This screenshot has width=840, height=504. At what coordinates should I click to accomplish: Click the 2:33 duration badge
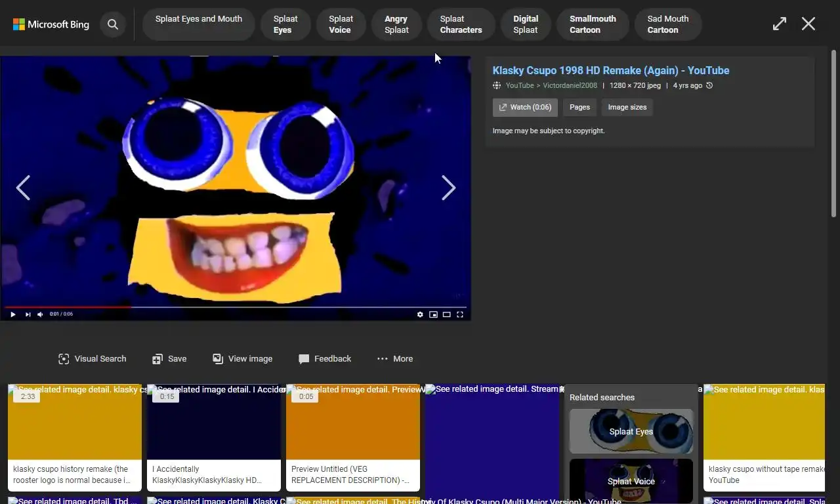(x=28, y=396)
